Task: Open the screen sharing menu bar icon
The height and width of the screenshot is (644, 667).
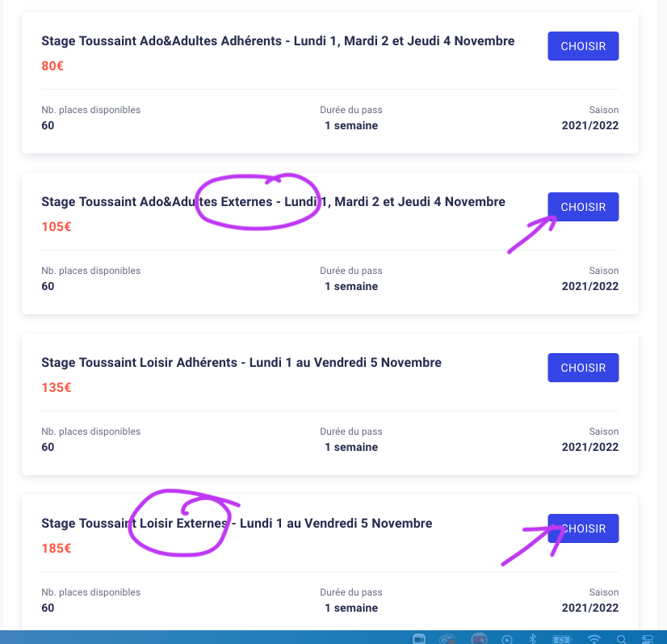Action: tap(479, 639)
